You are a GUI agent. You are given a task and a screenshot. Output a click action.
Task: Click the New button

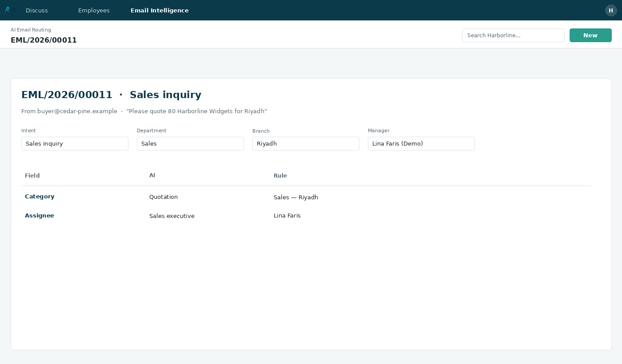pos(590,35)
